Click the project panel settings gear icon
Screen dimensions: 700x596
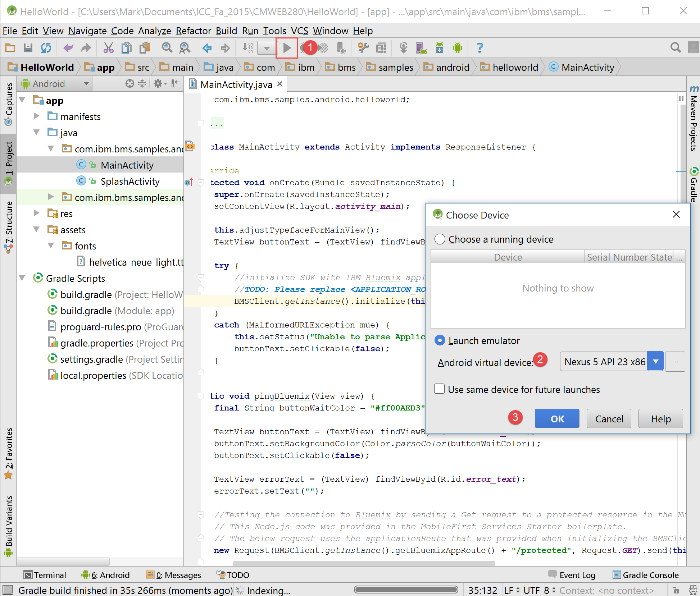click(x=160, y=84)
